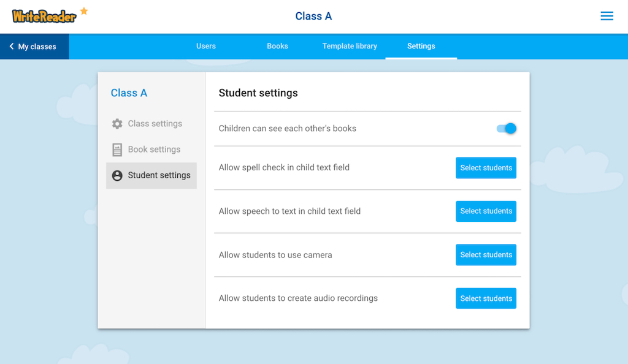This screenshot has height=364, width=628.
Task: Click the WriteReader logo
Action: click(44, 17)
